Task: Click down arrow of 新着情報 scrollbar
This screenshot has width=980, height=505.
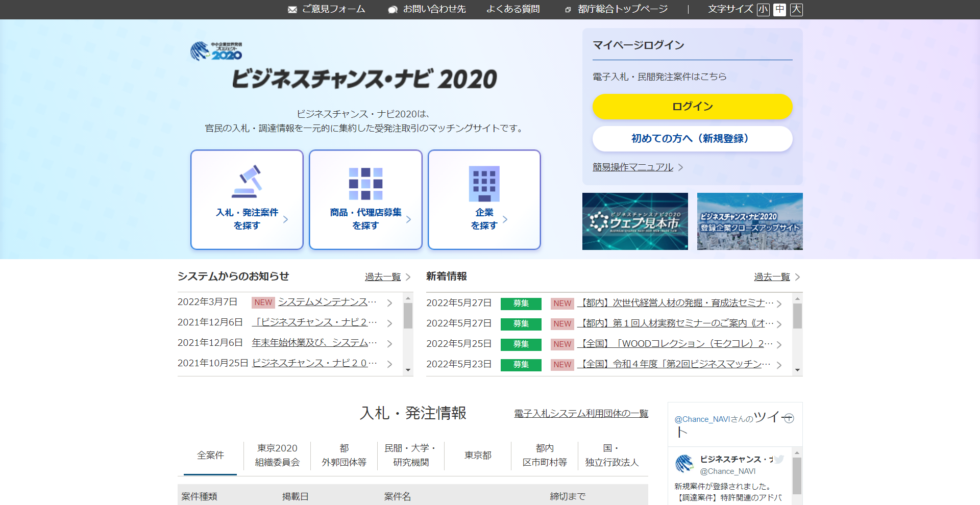Action: (x=797, y=370)
